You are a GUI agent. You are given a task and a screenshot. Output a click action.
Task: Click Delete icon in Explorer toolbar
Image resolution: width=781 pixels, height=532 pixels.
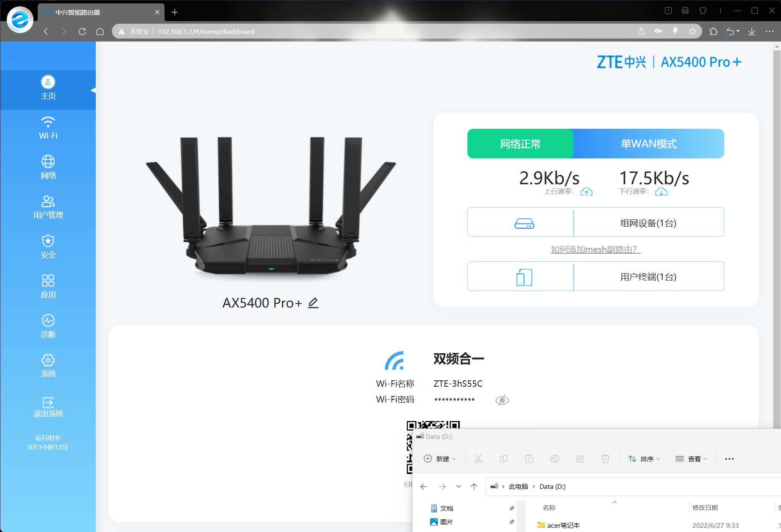pyautogui.click(x=606, y=459)
